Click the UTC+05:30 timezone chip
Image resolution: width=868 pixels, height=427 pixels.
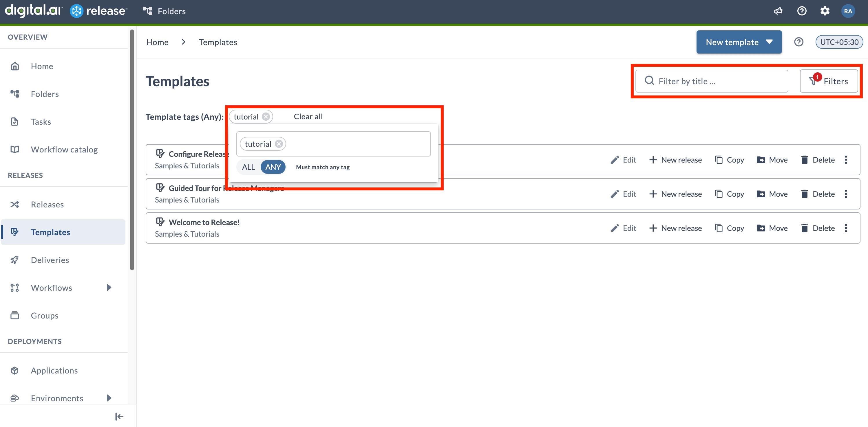point(839,42)
